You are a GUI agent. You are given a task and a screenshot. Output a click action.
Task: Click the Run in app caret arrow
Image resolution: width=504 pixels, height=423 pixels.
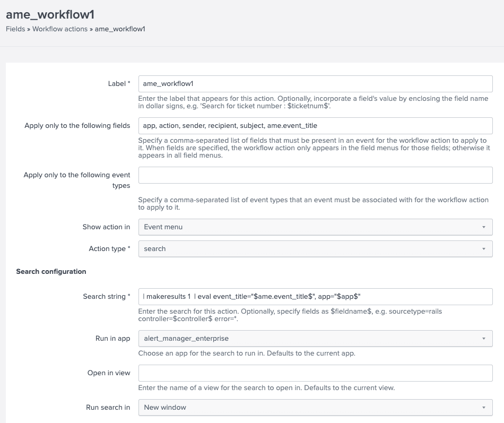(483, 339)
